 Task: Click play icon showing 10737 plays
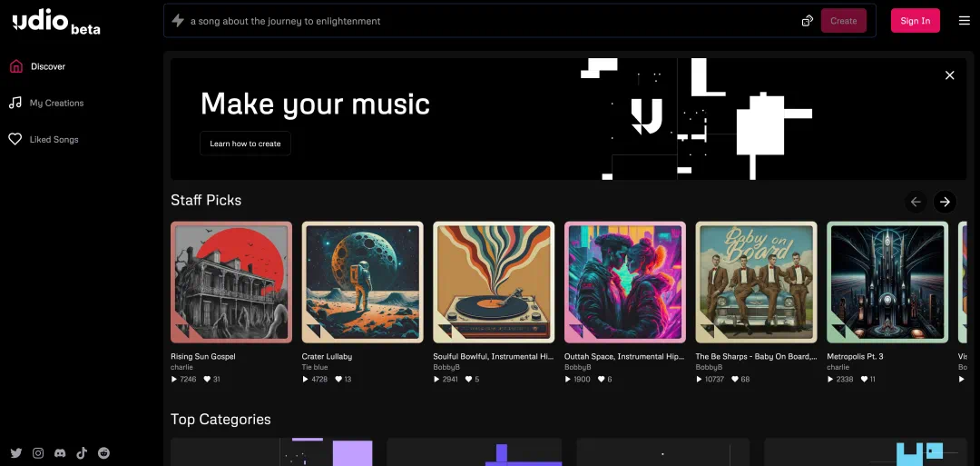[x=700, y=379]
